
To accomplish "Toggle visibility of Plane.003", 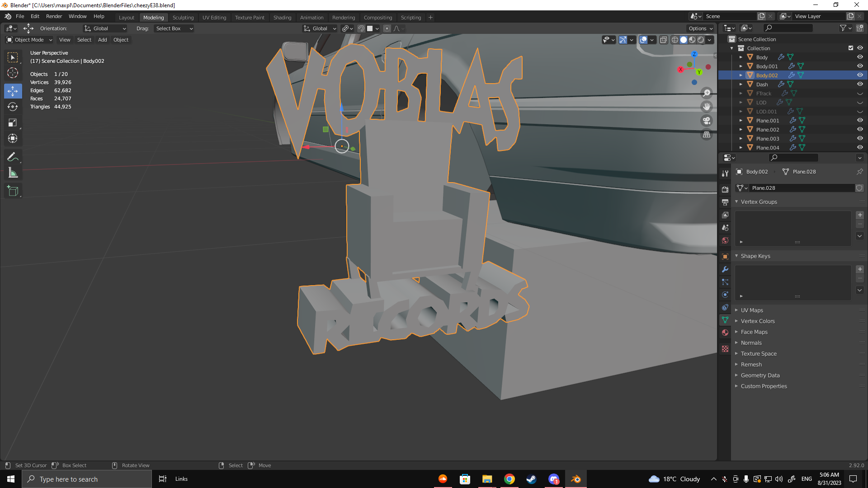I will (x=860, y=138).
